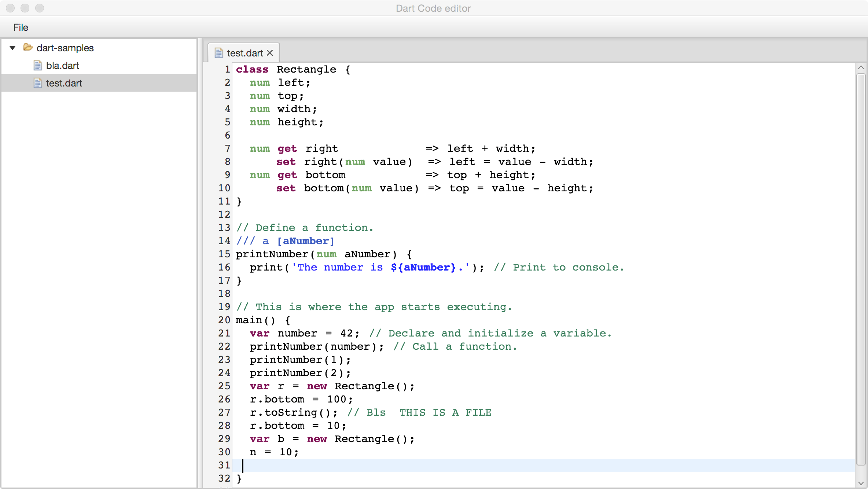Select test.dart in the file tree
Image resolution: width=868 pixels, height=489 pixels.
click(x=64, y=83)
